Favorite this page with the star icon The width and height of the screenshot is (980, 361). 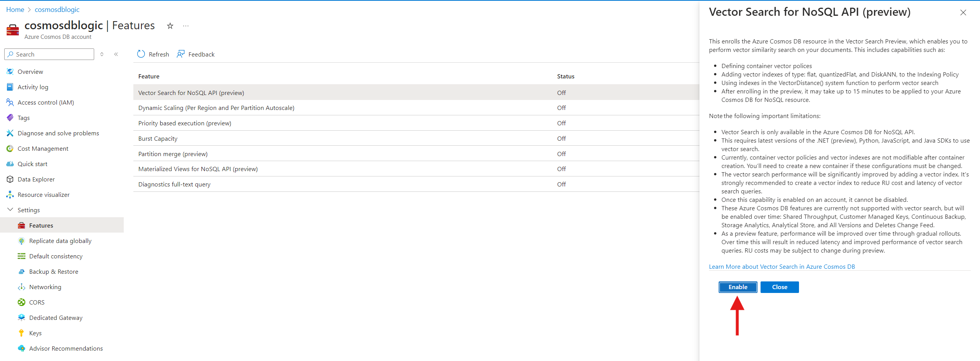170,26
